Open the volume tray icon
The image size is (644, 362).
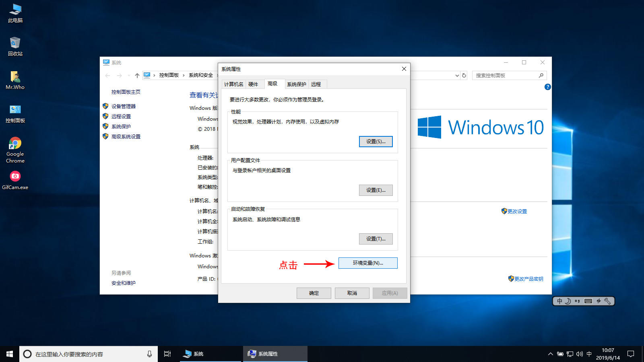click(580, 354)
